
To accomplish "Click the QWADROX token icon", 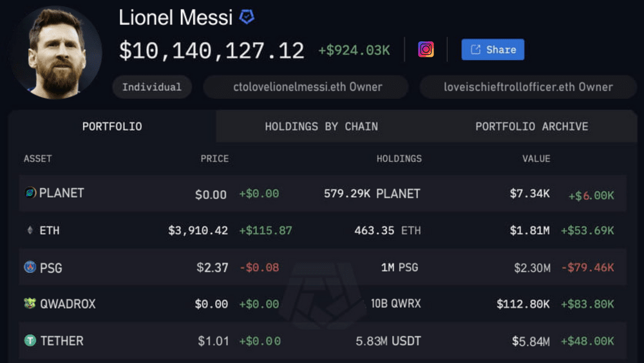I will click(x=30, y=304).
